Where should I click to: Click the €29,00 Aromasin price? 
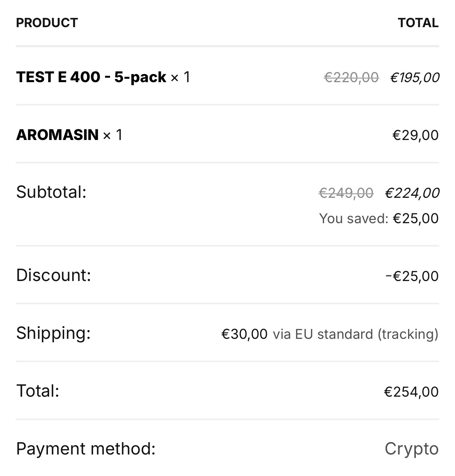pos(415,135)
